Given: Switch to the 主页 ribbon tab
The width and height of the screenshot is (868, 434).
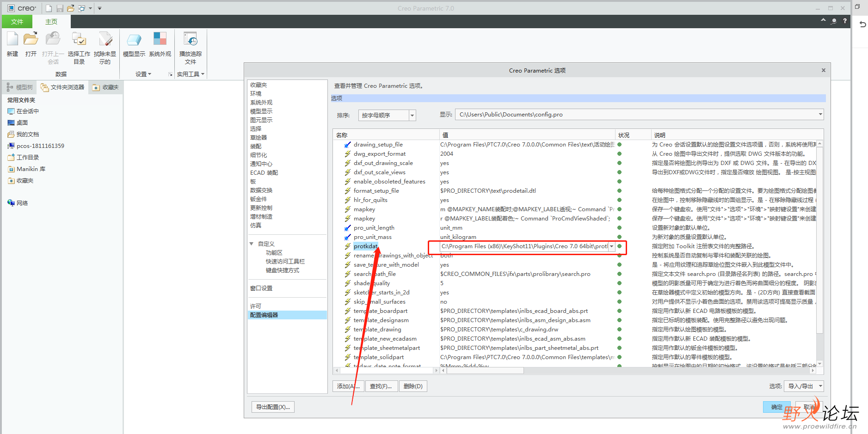Looking at the screenshot, I should pos(51,22).
